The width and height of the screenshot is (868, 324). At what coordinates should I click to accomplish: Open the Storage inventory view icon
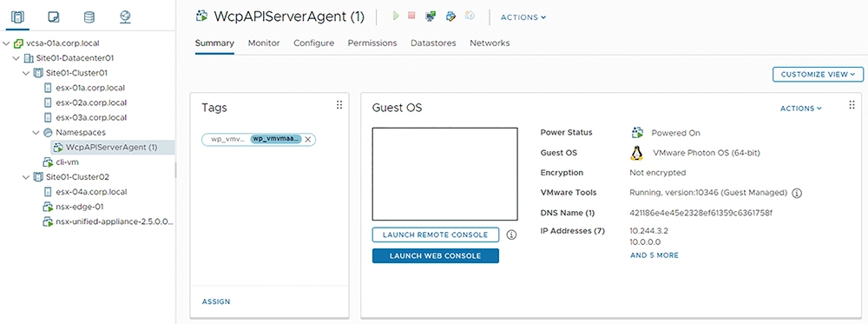pyautogui.click(x=89, y=17)
